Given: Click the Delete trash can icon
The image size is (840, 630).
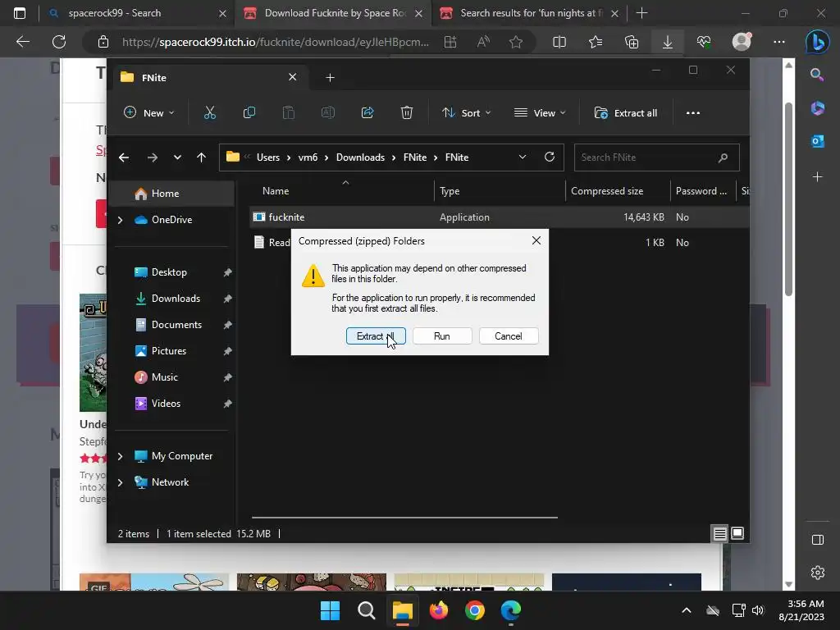Looking at the screenshot, I should pyautogui.click(x=407, y=113).
